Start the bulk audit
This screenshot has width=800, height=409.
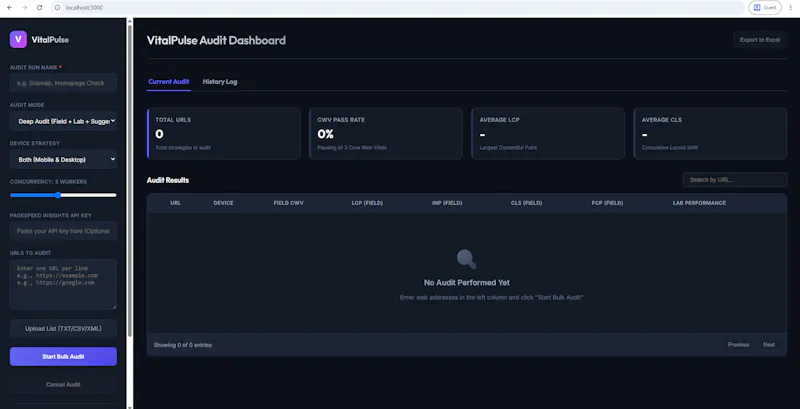[x=63, y=356]
